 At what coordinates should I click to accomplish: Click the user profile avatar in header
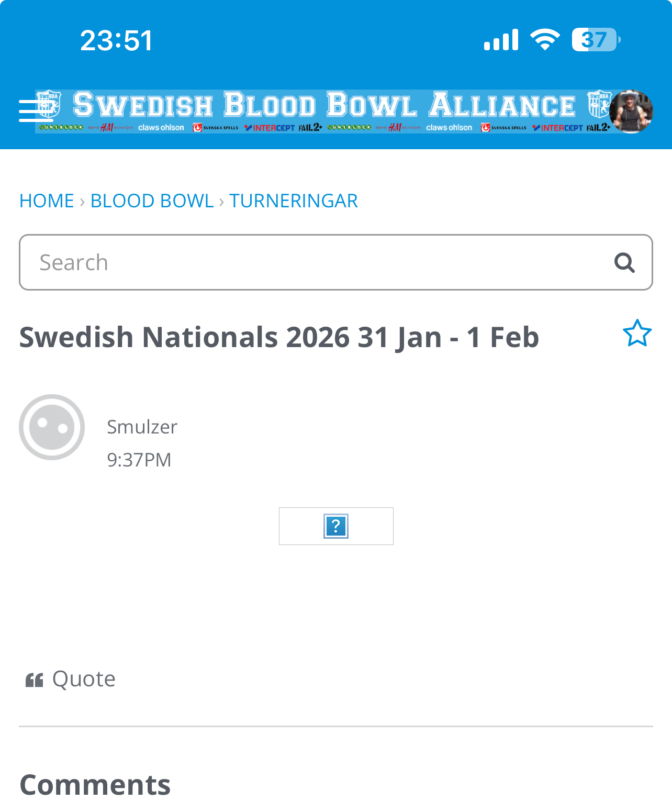pos(631,111)
